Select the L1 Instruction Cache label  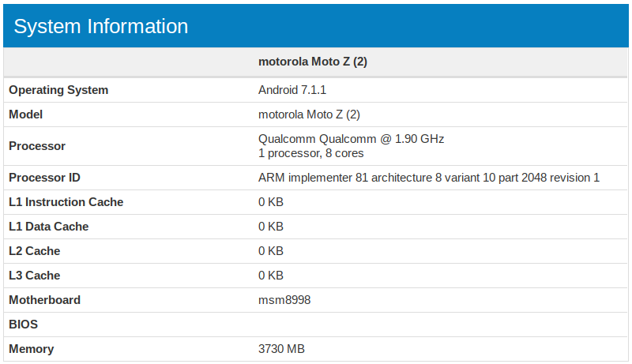click(66, 202)
